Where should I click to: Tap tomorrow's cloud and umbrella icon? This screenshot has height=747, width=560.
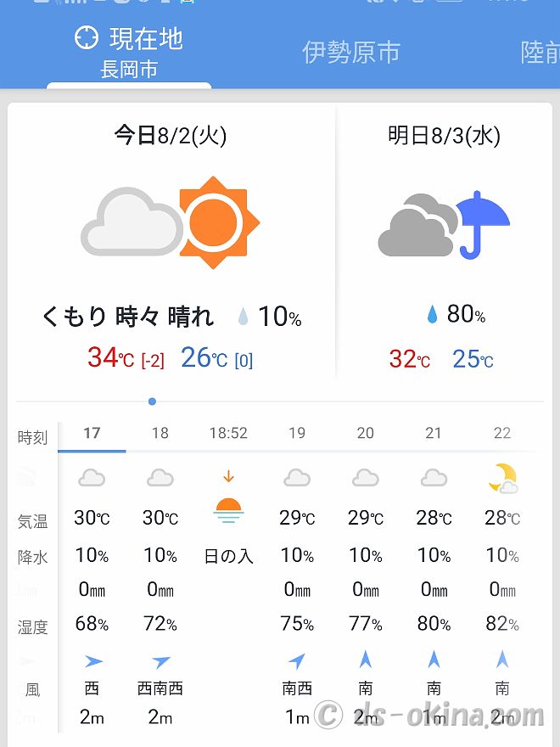coord(444,225)
